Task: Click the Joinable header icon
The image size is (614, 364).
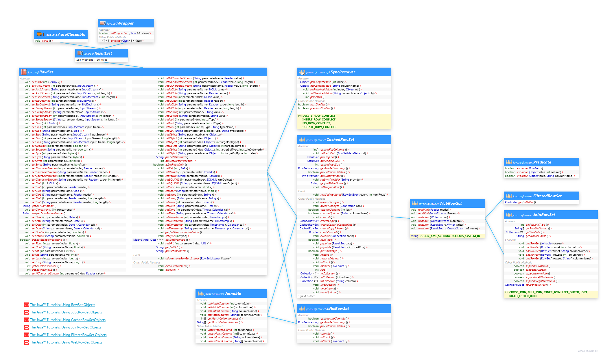Action: 200,293
